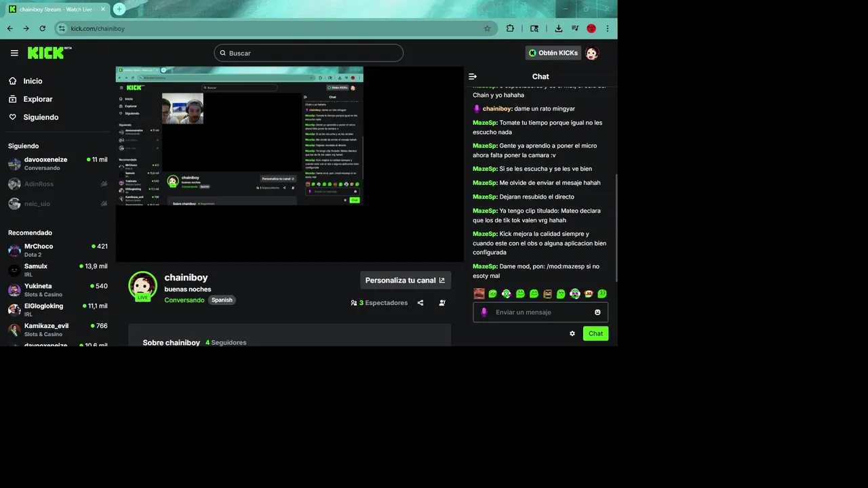Click the follow user icon
The width and height of the screenshot is (868, 488).
442,303
